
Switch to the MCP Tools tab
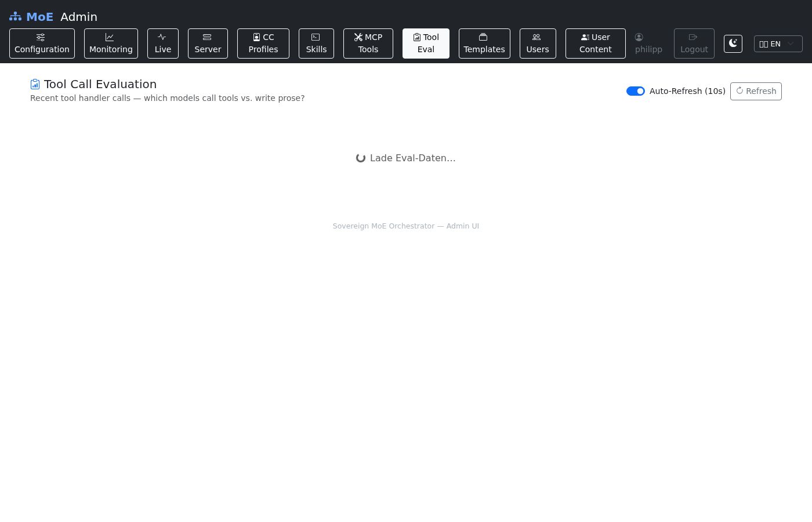coord(368,43)
